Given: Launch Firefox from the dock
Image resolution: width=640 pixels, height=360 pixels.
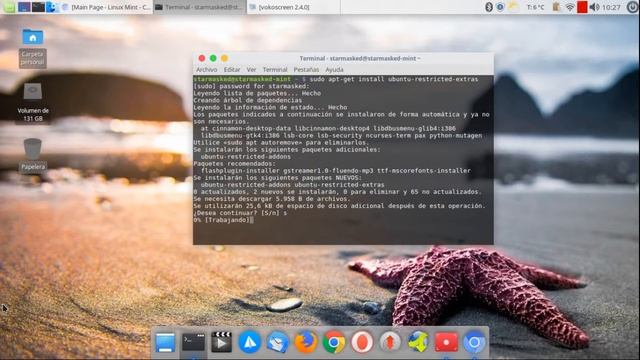Looking at the screenshot, I should pos(306,342).
